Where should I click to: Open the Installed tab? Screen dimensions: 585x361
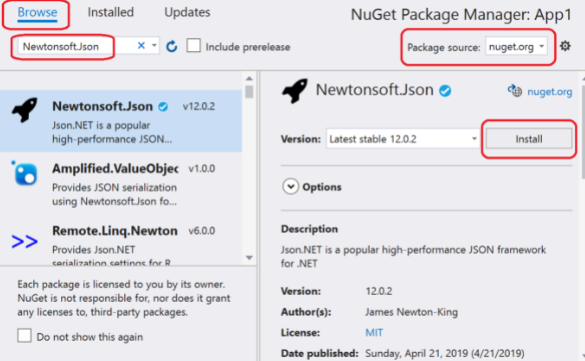coord(110,13)
